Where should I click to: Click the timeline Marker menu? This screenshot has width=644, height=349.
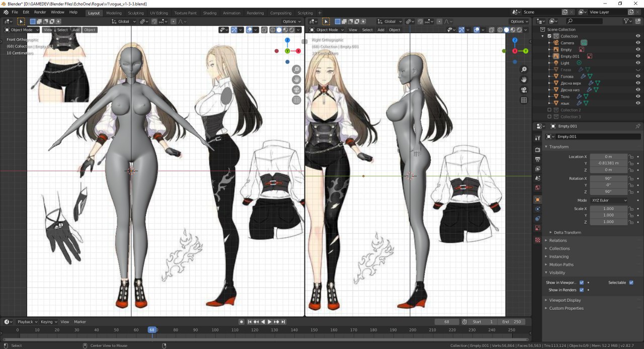(80, 322)
